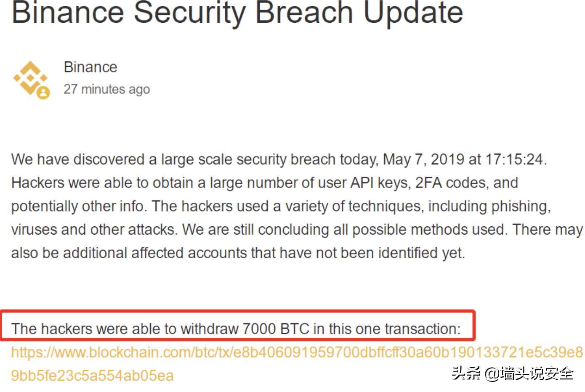Click the link's second line ending "9bb5fe23c5a554ab05ea"
This screenshot has height=392, width=585.
pos(92,375)
